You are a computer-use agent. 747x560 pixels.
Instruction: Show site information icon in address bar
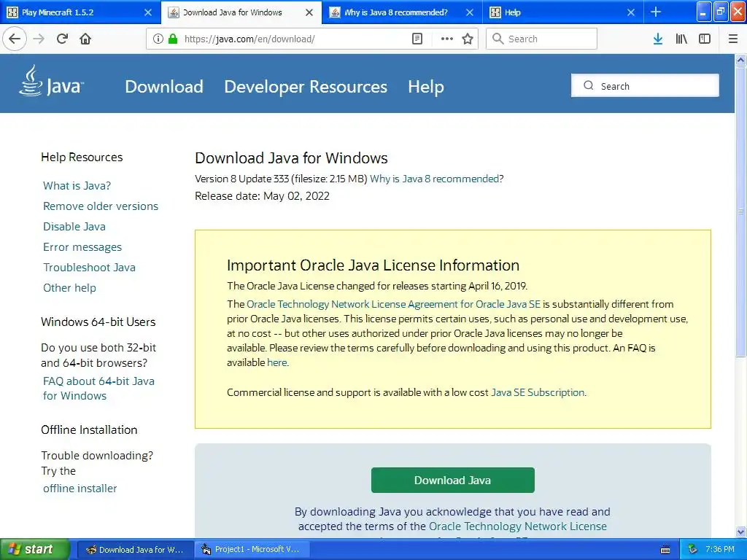[x=158, y=39]
